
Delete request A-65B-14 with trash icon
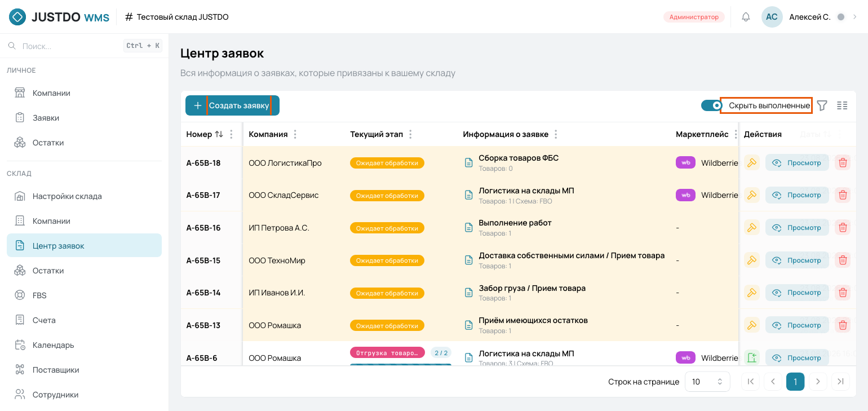point(843,293)
